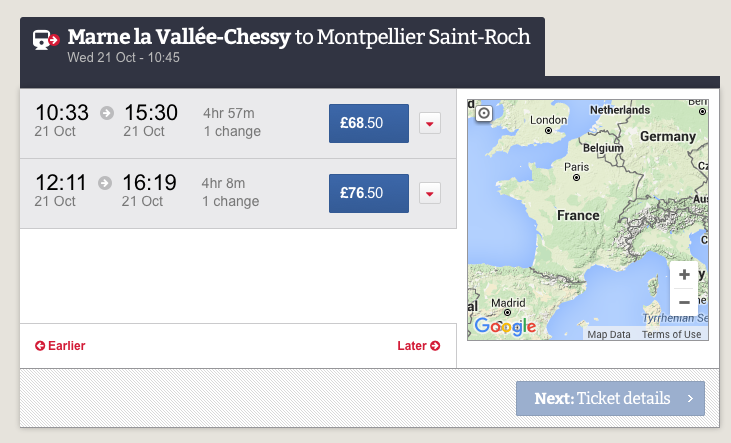Expand fare options for the £76.50 journey
The image size is (731, 443).
point(429,194)
